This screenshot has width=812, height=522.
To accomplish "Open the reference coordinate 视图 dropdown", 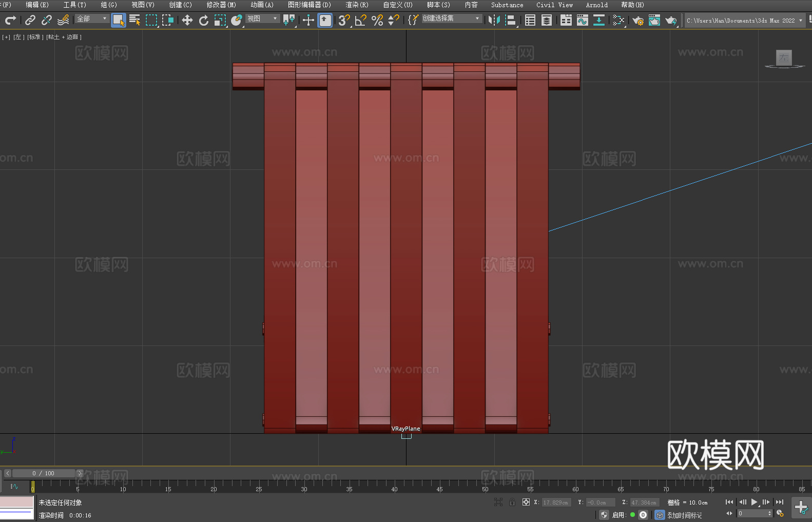I will coord(262,18).
